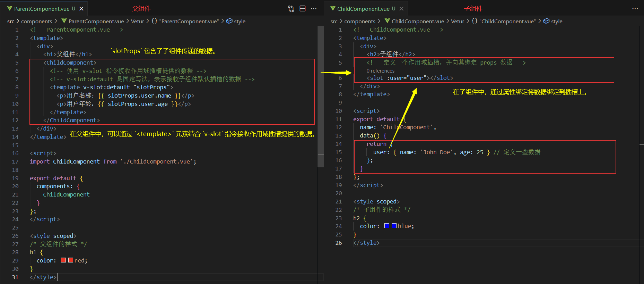644x284 pixels.
Task: Open More Actions menu of the ChildComponent editor
Action: pyautogui.click(x=635, y=9)
